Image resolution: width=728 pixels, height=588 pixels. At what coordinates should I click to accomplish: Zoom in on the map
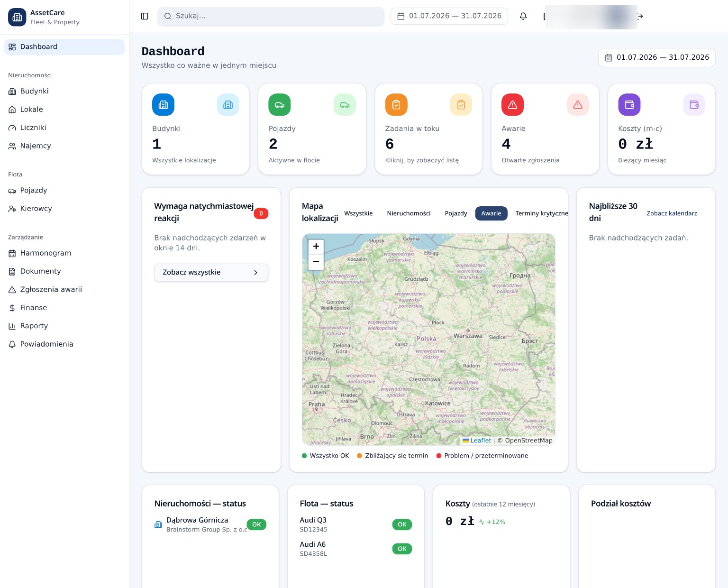pos(316,247)
